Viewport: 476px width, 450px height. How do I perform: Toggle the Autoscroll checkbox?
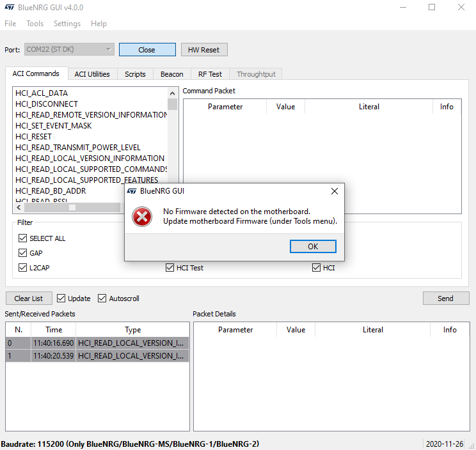pos(102,299)
